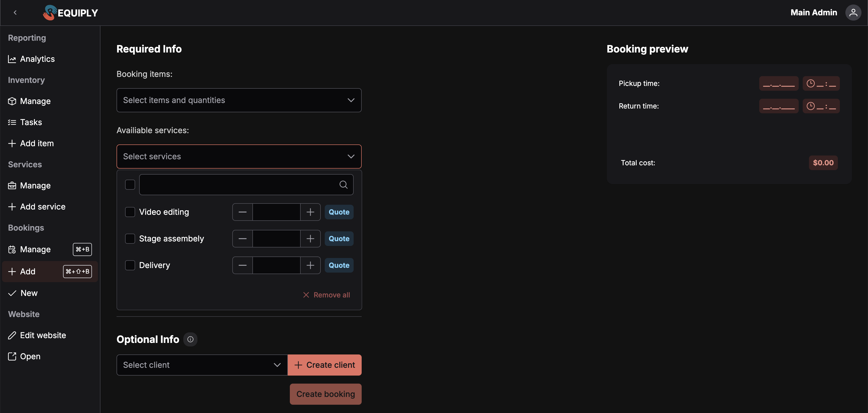Tick the Delivery service checkbox

130,265
